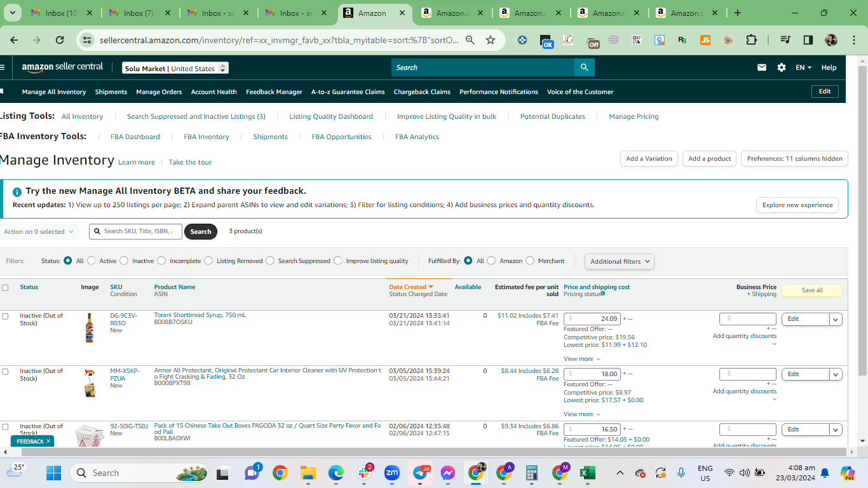The height and width of the screenshot is (488, 868).
Task: Select the Torani Shortbread Syrup row checkbox
Action: (5, 316)
